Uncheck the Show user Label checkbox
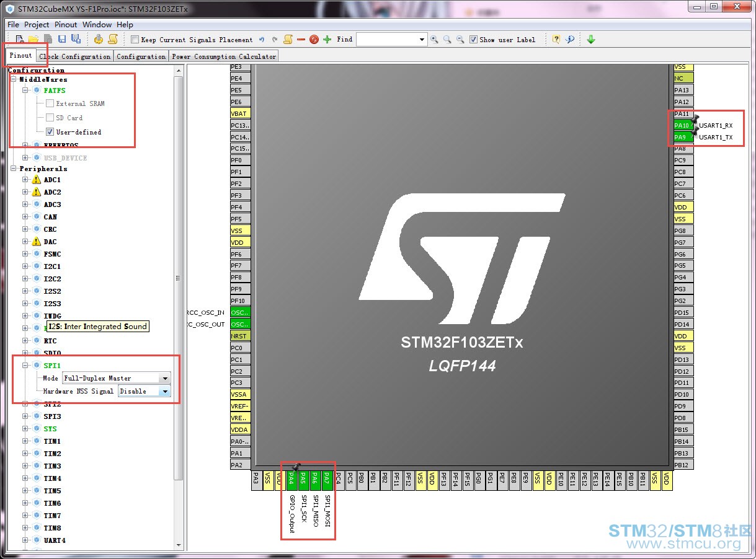Screen dimensions: 756x559 (x=474, y=40)
